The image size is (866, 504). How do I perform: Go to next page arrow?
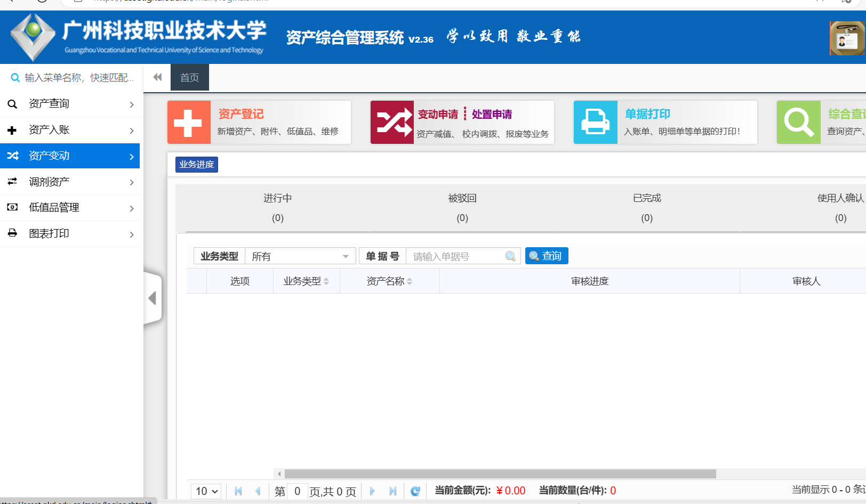[x=372, y=491]
